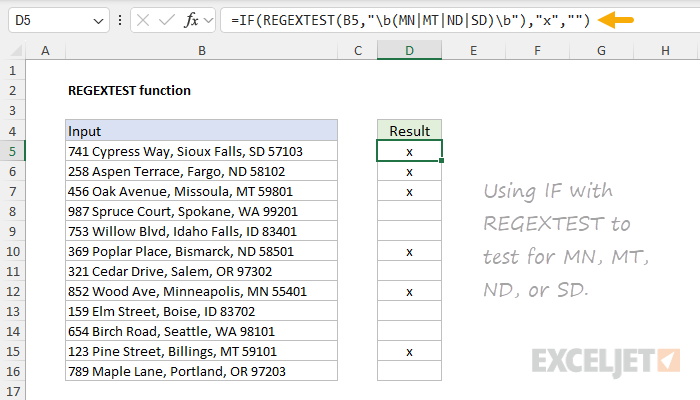
Task: Click the 'Result' header cell
Action: (x=409, y=131)
